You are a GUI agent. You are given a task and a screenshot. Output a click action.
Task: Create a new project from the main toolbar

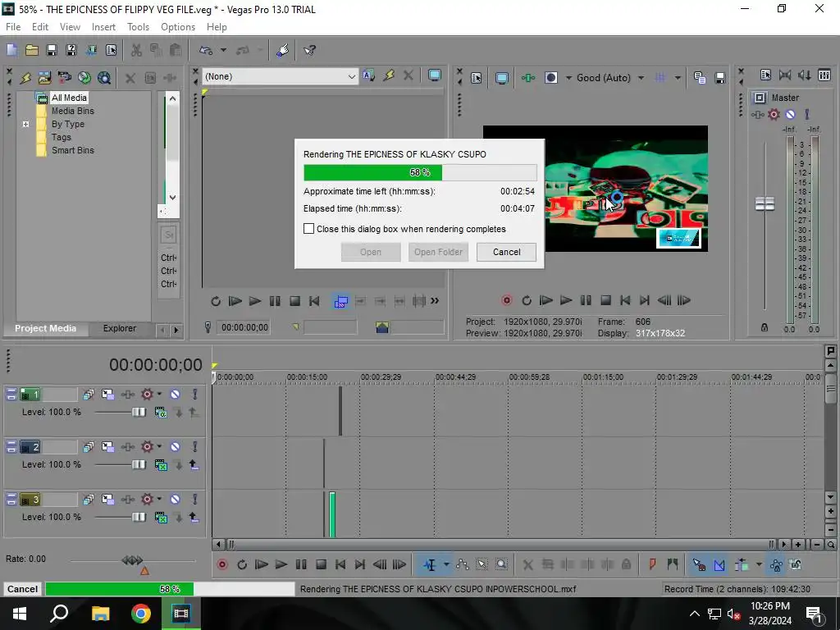[11, 50]
